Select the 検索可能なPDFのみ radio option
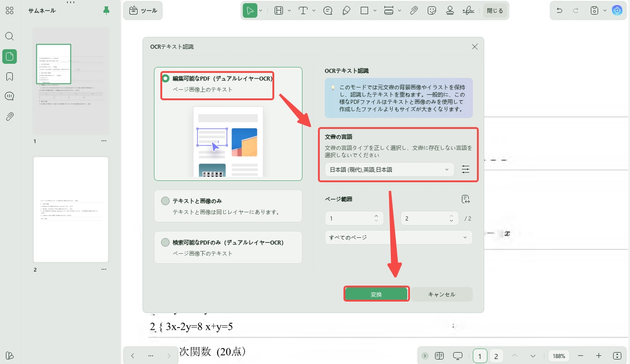 point(165,242)
